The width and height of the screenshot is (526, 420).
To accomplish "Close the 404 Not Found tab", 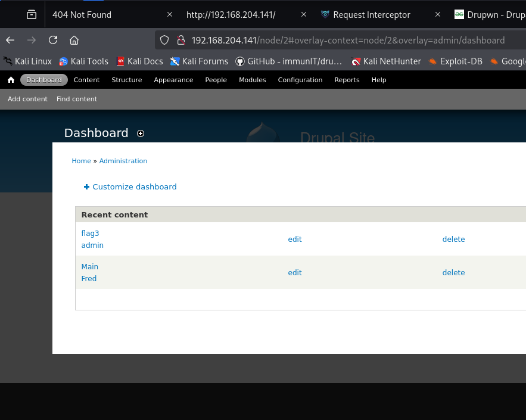I will click(x=170, y=15).
